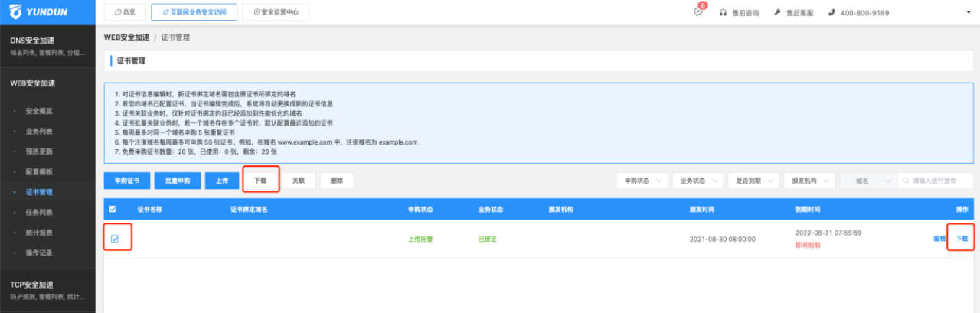Click the red 即将到期 warning text
Viewport: 980px width, 313px height.
point(808,246)
